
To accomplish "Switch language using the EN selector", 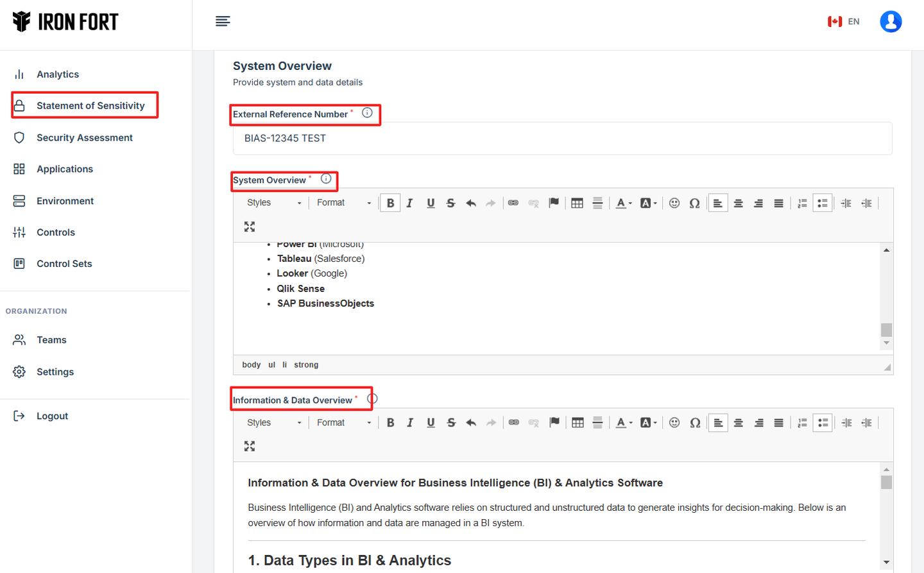I will click(844, 21).
